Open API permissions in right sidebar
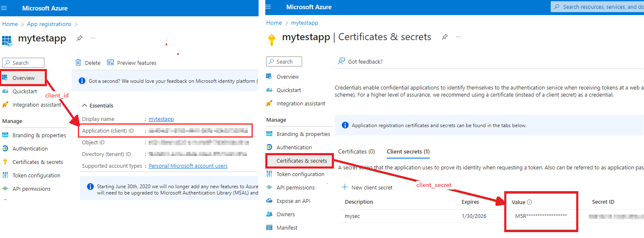This screenshot has height=238, width=644. coord(295,187)
